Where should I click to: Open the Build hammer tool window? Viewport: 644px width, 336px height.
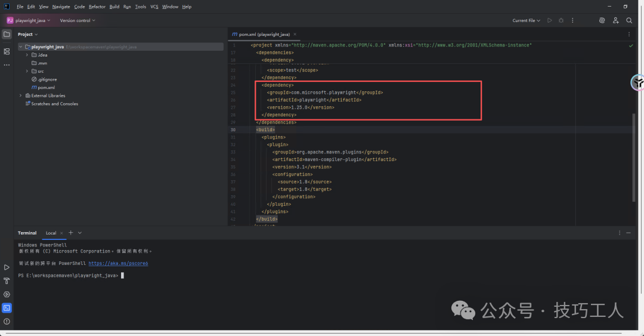[7, 281]
